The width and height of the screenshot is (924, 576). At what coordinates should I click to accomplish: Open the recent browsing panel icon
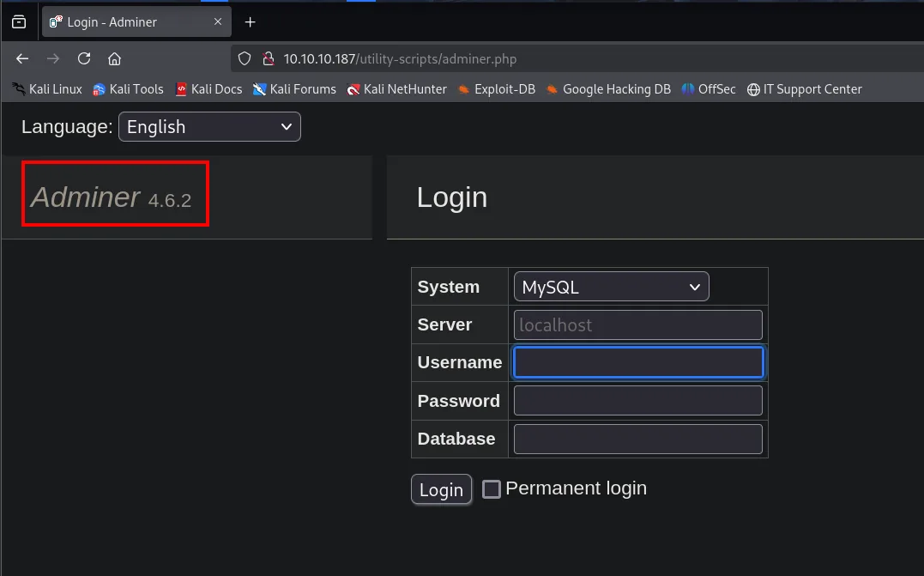(x=19, y=21)
